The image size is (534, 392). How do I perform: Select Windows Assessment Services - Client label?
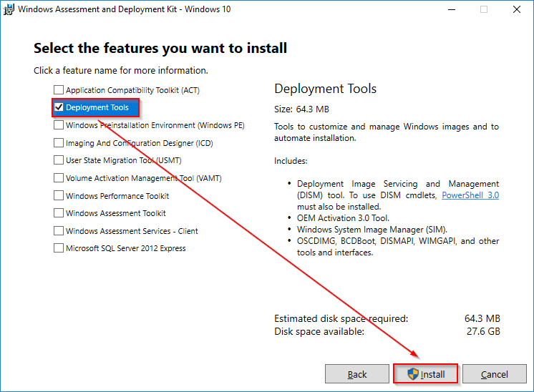tap(132, 231)
